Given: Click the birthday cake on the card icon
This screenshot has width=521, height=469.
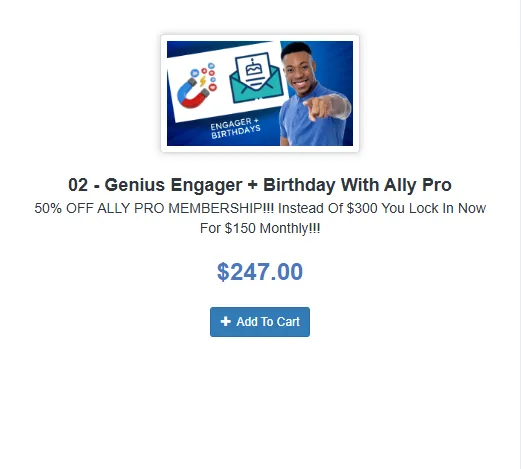Looking at the screenshot, I should (254, 69).
